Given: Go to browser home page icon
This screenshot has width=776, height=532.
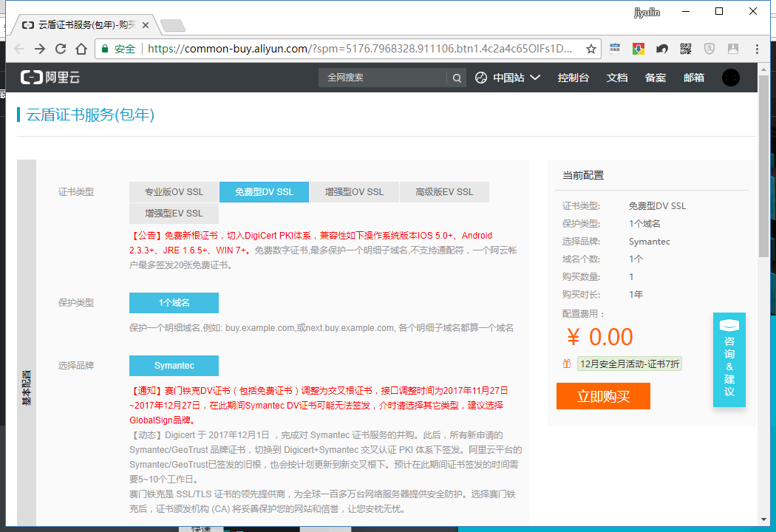Looking at the screenshot, I should pyautogui.click(x=81, y=49).
